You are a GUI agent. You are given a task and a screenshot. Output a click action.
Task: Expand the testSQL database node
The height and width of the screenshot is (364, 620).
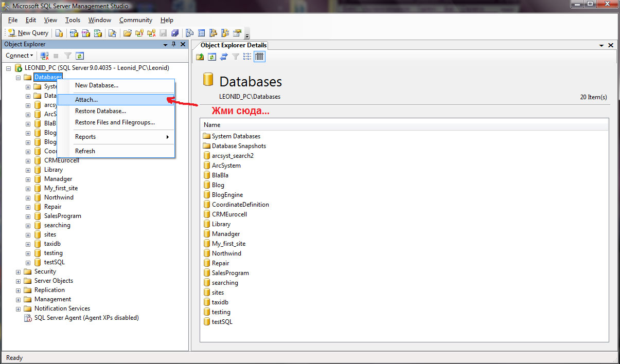tap(28, 262)
